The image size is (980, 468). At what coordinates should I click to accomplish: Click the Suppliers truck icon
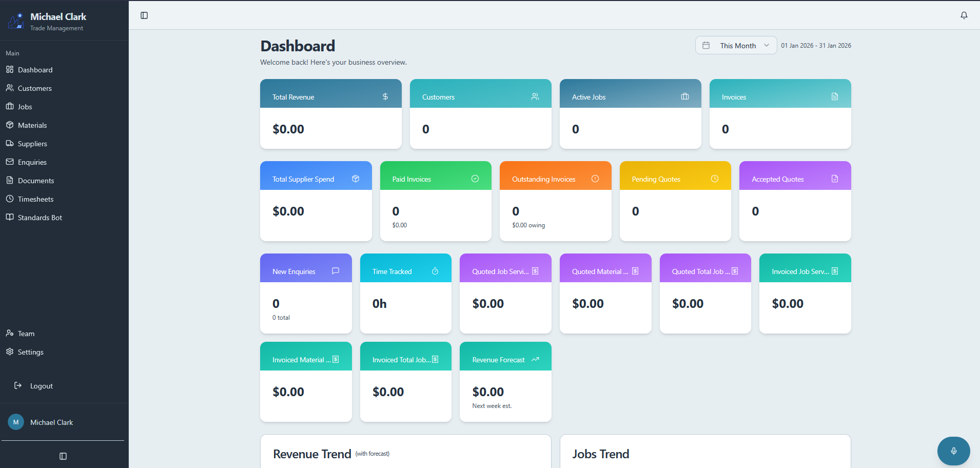[10, 143]
